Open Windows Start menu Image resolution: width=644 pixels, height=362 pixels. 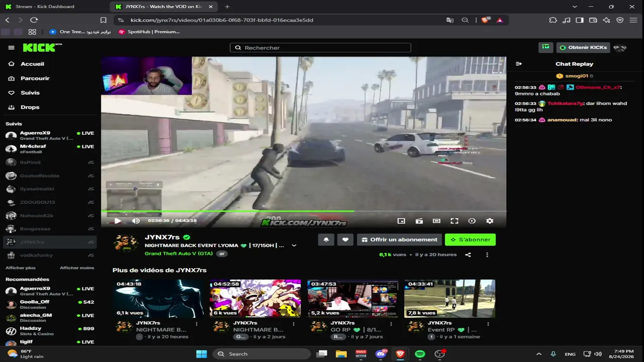coord(201,354)
